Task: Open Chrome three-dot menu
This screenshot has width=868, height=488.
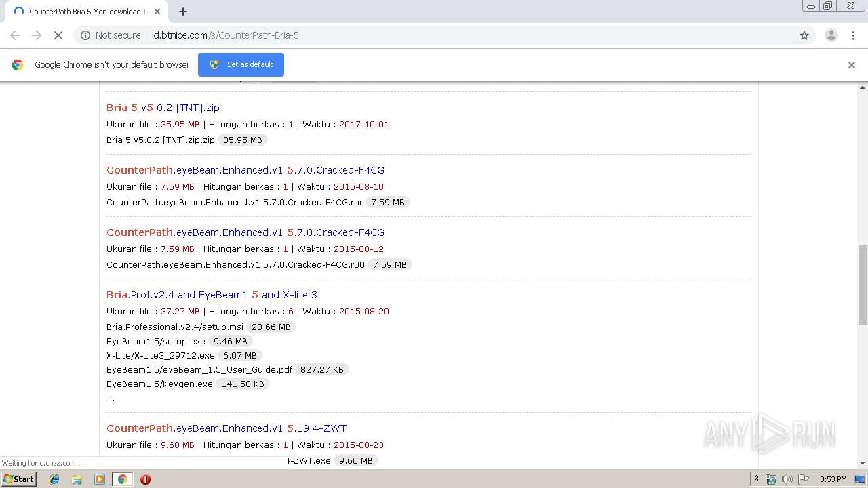Action: [x=853, y=35]
